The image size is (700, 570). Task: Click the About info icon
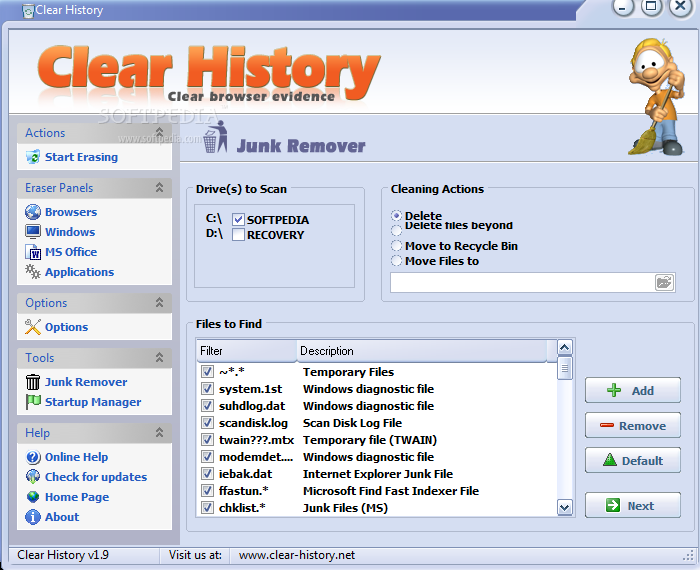pyautogui.click(x=33, y=517)
